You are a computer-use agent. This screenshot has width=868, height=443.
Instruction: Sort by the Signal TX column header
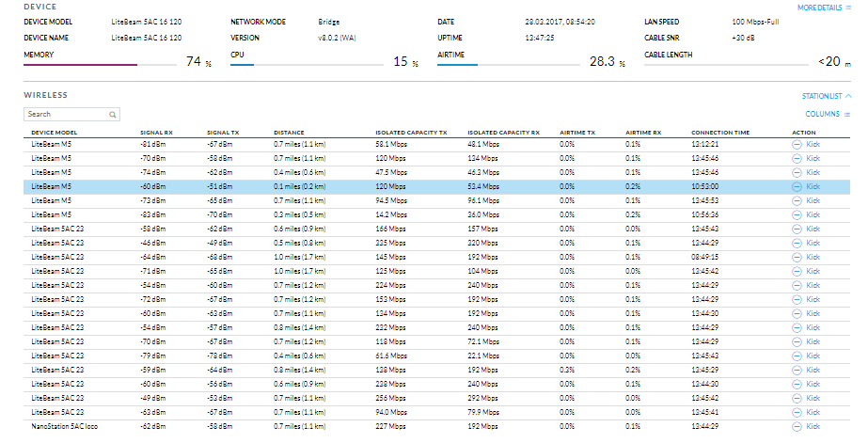pos(223,133)
